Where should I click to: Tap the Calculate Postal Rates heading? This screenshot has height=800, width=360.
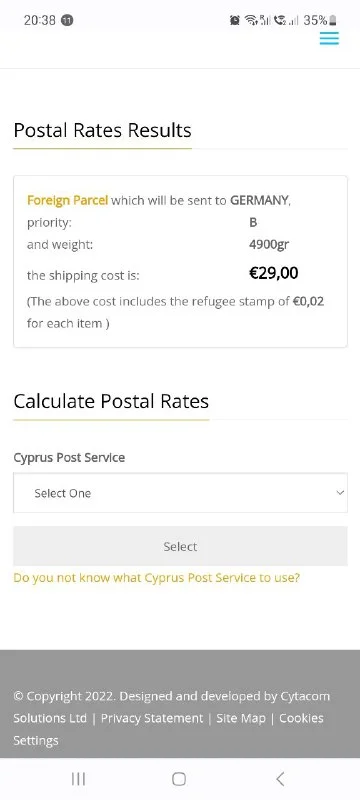coord(111,402)
